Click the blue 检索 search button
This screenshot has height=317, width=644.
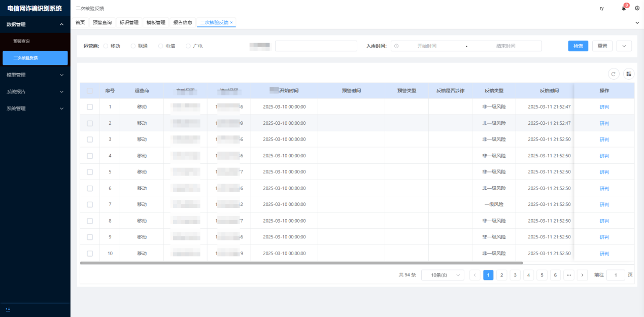[x=578, y=46]
